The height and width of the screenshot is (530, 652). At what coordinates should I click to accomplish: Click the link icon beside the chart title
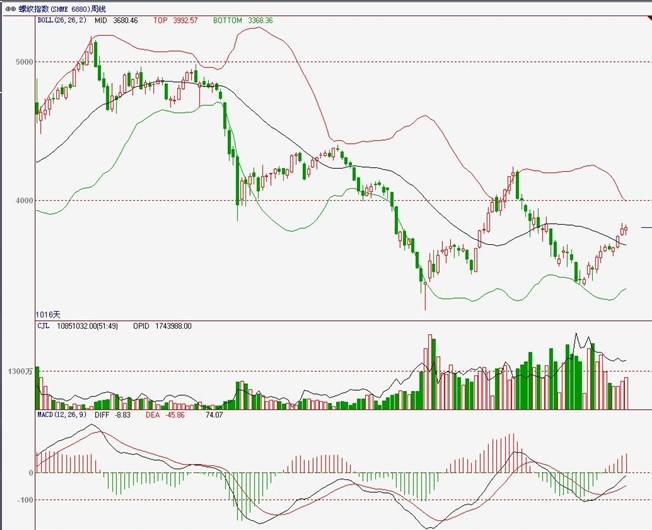pos(11,8)
